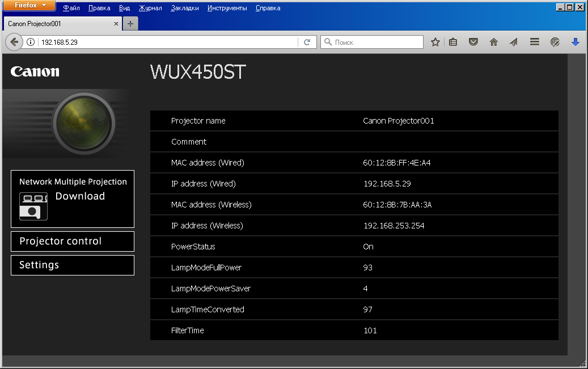Select wired MAC 60:12:8B:FF:4E:A4
Viewport: 588px width, 369px height.
pyautogui.click(x=397, y=163)
